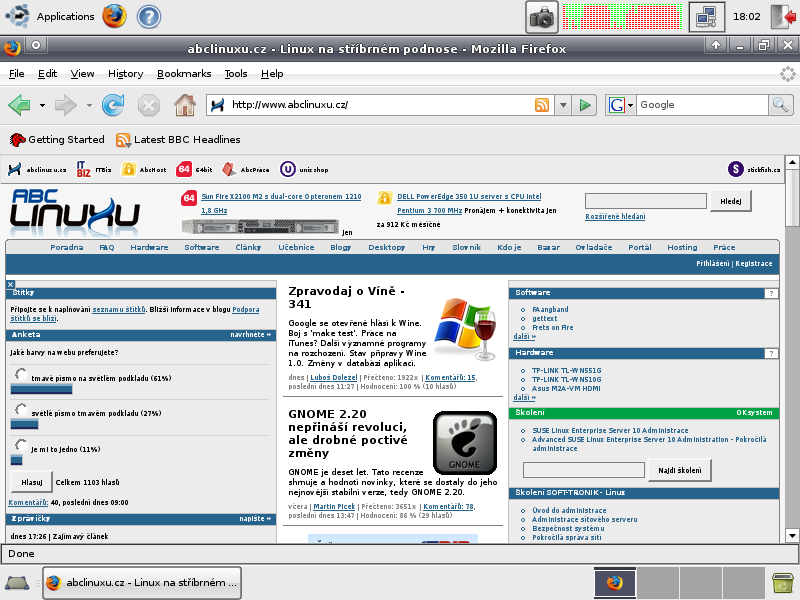800x600 pixels.
Task: Click the page scrollbar down arrow
Action: point(792,535)
